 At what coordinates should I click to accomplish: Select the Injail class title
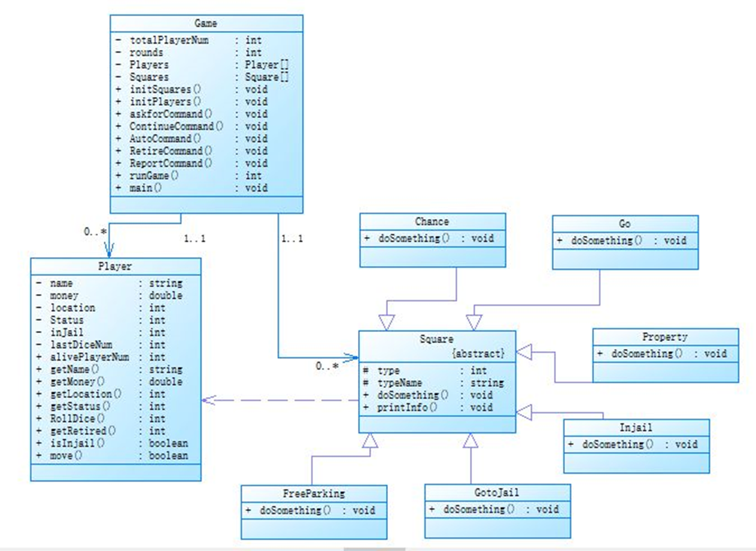(636, 428)
